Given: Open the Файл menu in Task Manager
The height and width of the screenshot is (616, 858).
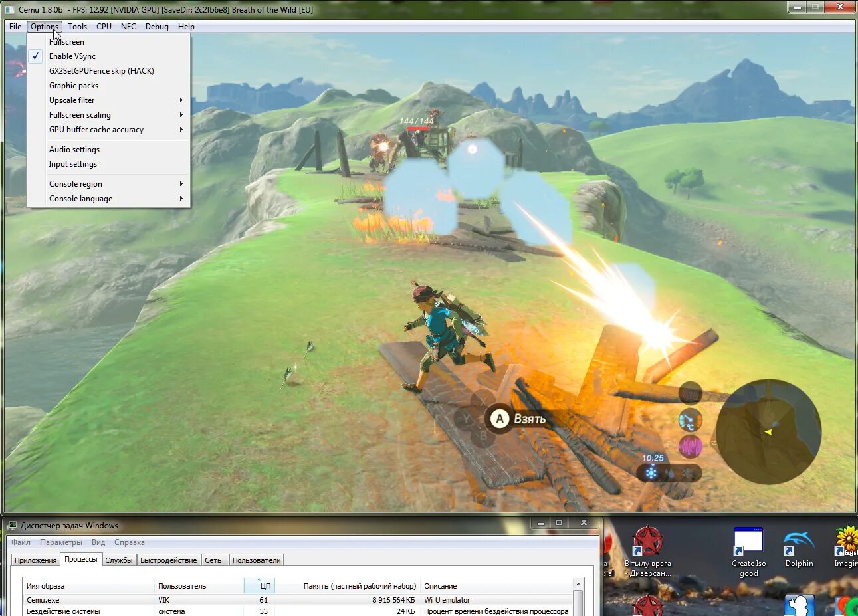Looking at the screenshot, I should coord(21,542).
